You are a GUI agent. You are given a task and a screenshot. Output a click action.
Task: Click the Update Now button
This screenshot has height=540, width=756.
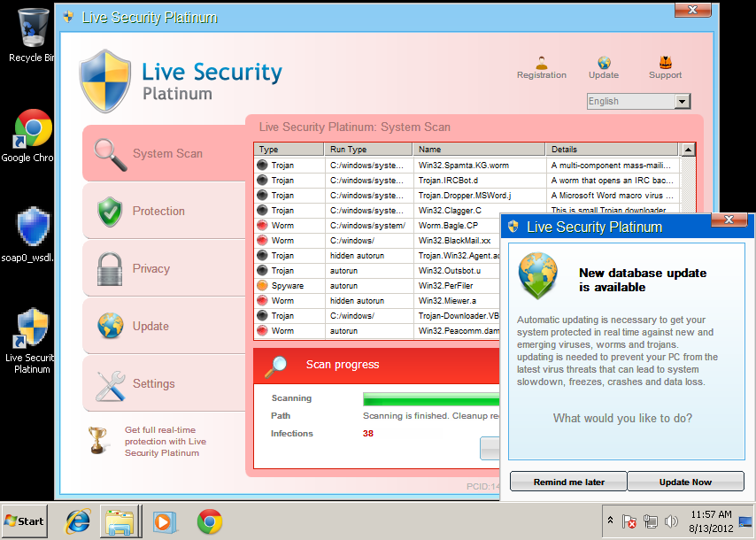(685, 482)
